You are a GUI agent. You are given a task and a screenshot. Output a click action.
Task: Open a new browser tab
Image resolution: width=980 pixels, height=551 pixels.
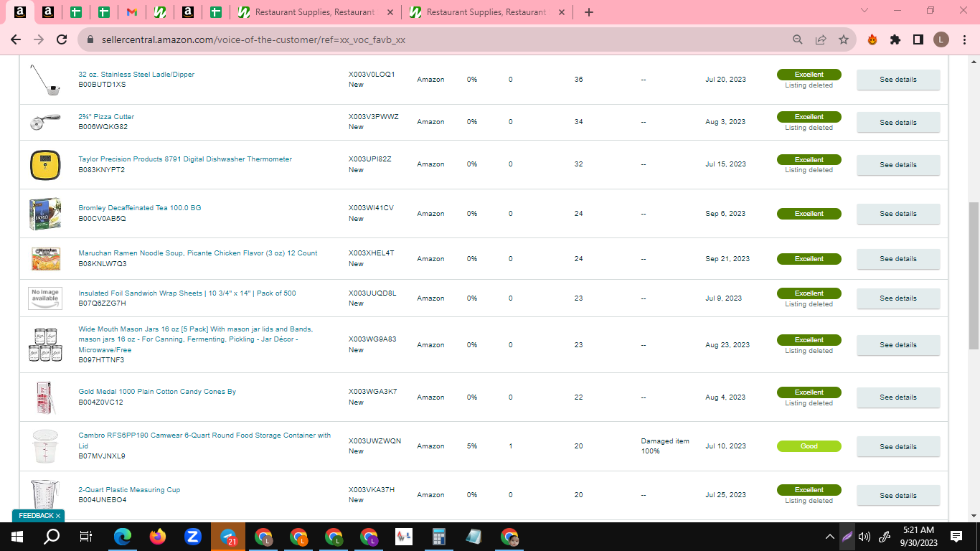pos(589,12)
